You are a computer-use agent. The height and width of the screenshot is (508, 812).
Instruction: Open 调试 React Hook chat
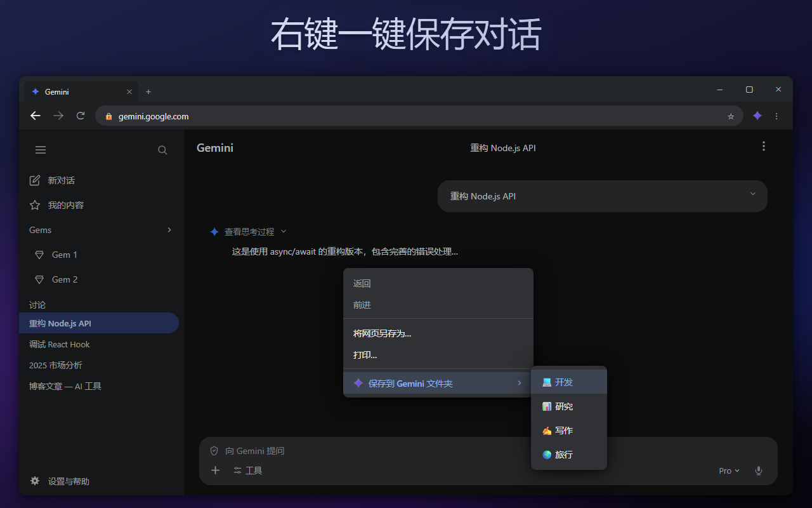pyautogui.click(x=99, y=344)
